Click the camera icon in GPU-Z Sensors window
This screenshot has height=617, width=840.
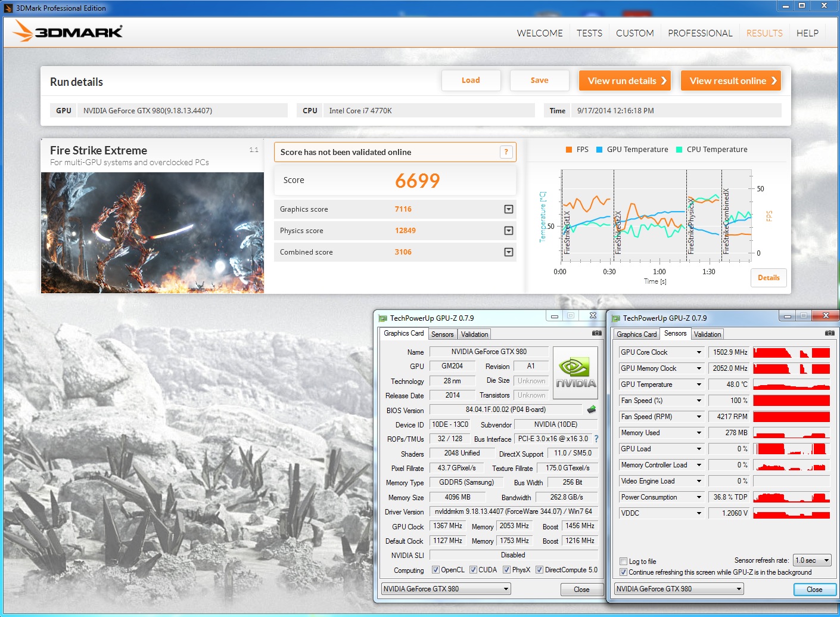tap(829, 333)
